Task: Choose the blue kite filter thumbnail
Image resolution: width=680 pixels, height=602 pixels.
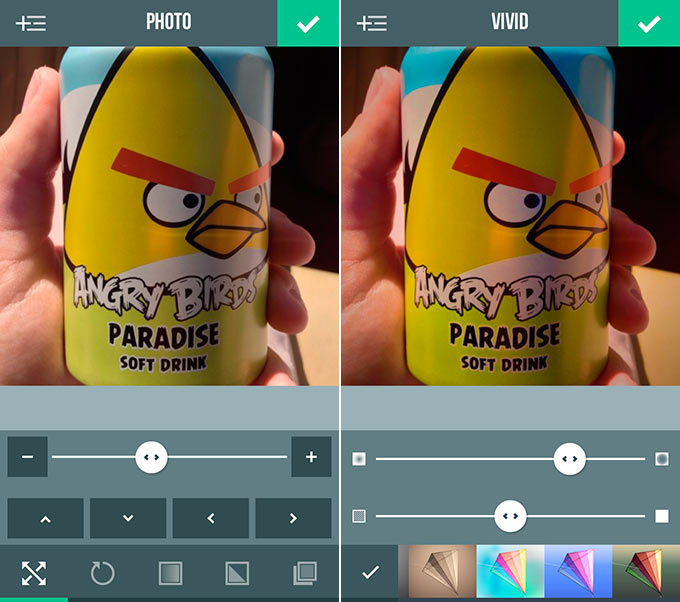Action: pyautogui.click(x=578, y=572)
